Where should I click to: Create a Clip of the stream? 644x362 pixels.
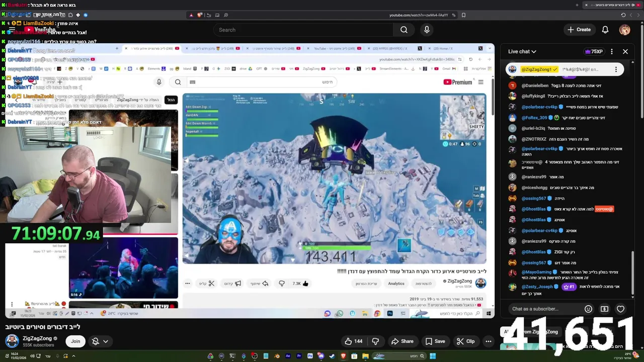[x=465, y=341]
